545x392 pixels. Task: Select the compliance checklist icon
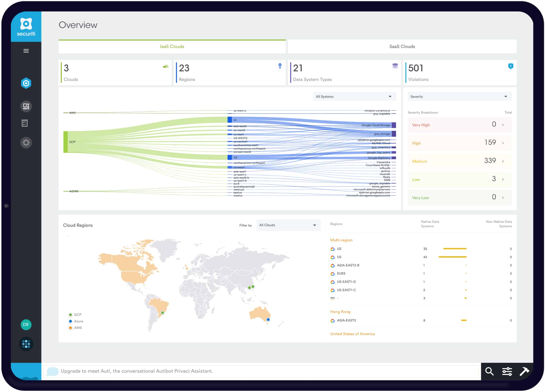pos(26,124)
